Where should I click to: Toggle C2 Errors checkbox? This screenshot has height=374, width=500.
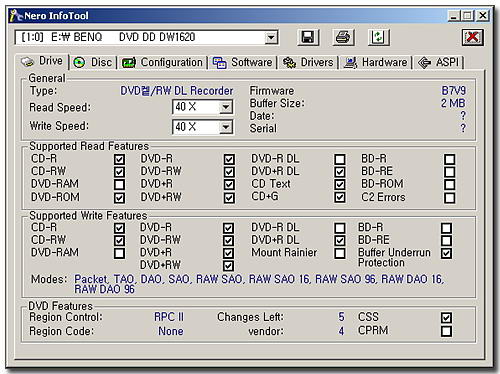click(x=449, y=198)
